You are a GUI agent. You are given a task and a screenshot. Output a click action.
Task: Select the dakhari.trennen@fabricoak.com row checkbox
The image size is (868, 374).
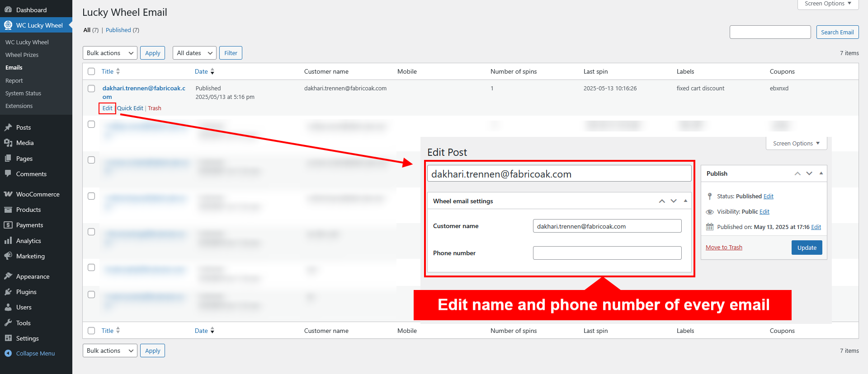tap(91, 89)
